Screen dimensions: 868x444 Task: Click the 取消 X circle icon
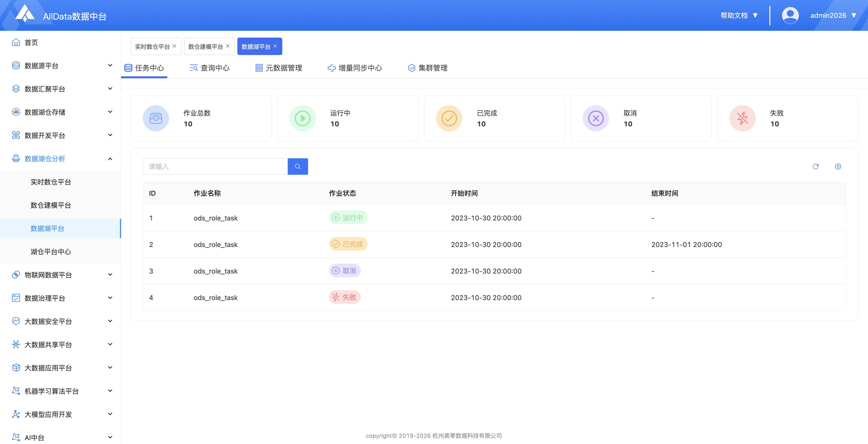click(x=596, y=118)
